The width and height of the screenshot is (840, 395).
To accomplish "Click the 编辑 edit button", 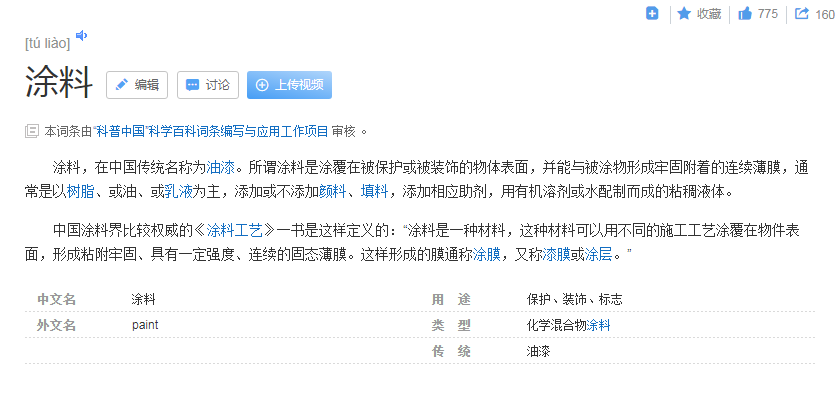I will tap(137, 85).
